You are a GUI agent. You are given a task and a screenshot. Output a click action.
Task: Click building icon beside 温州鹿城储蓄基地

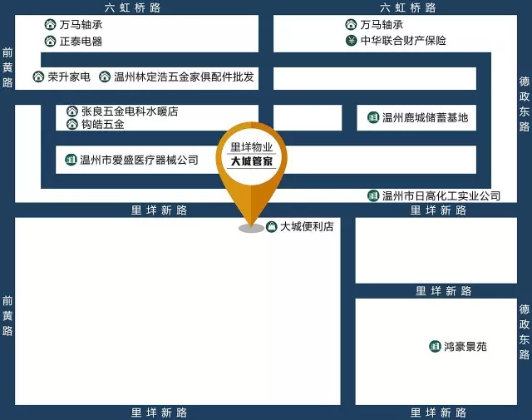[373, 118]
